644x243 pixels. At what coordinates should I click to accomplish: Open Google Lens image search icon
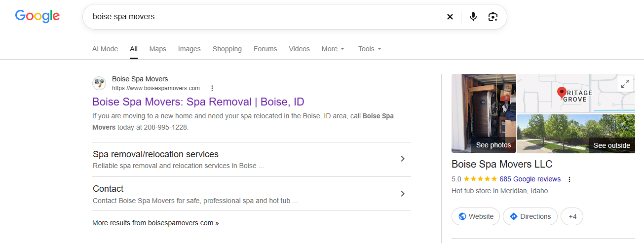click(x=492, y=17)
